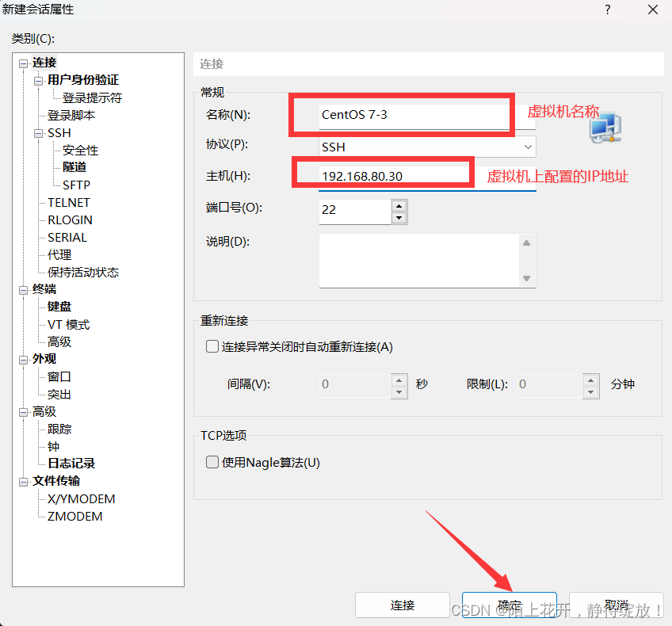
Task: Select 跟踪 in category tree
Action: [59, 429]
